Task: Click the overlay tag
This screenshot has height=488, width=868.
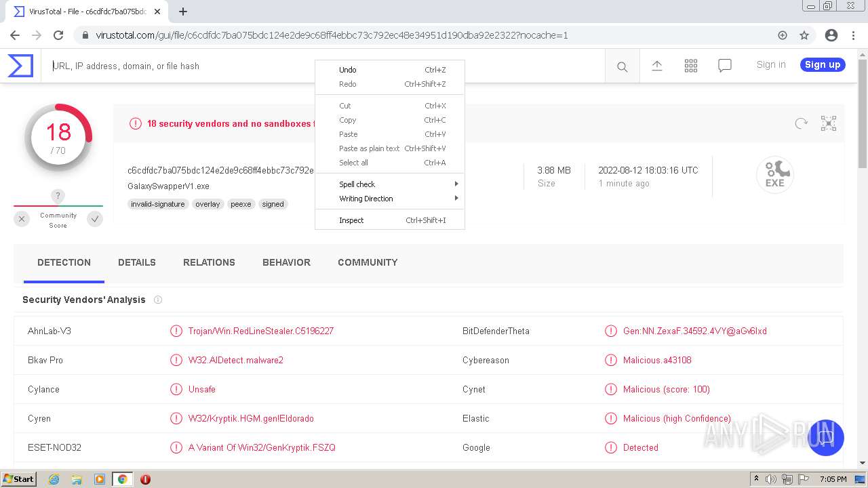Action: 208,204
